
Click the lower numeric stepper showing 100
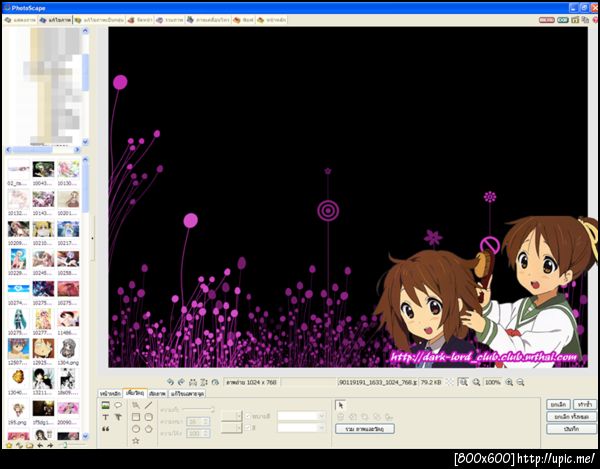coord(198,433)
